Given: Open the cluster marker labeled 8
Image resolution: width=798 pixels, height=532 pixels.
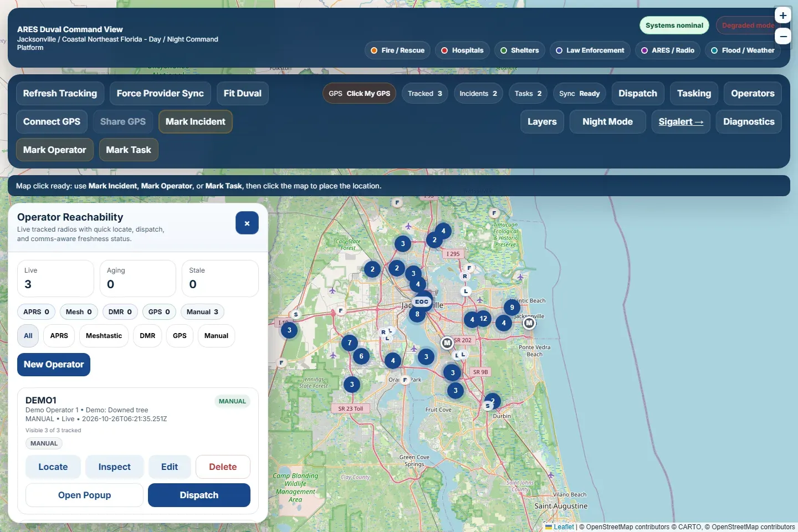Looking at the screenshot, I should 417,314.
